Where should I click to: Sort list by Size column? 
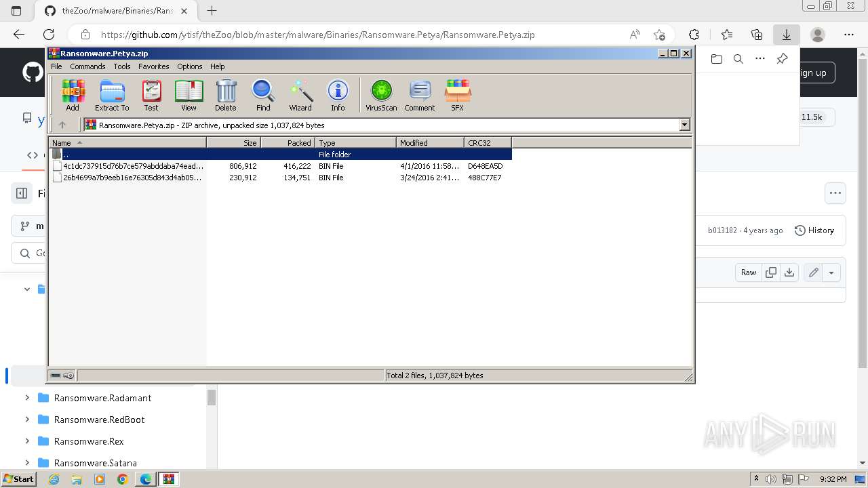coord(233,142)
